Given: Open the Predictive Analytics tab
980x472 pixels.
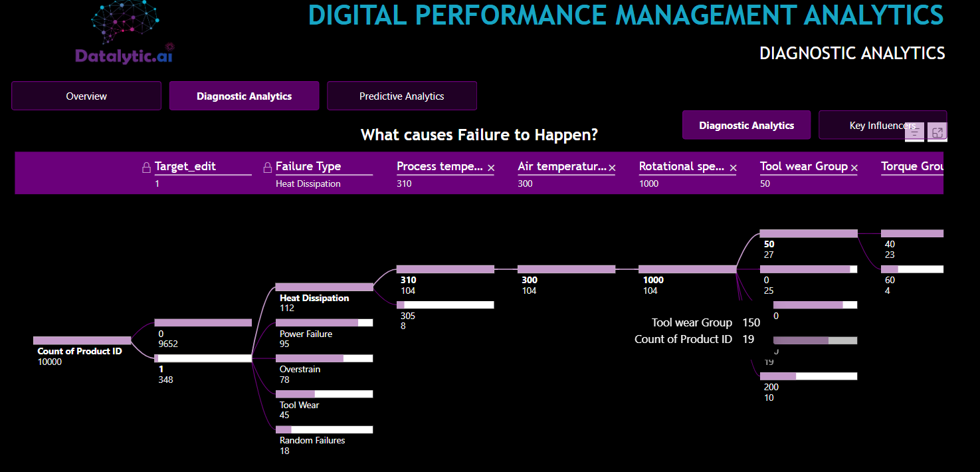Looking at the screenshot, I should point(401,96).
